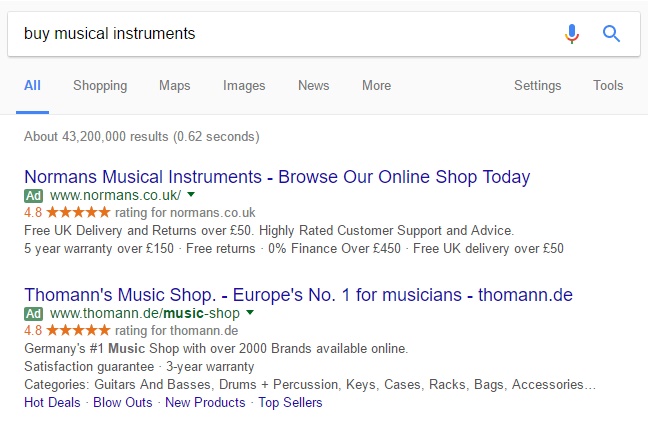Open the search Tools options
The image size is (648, 428).
[608, 86]
